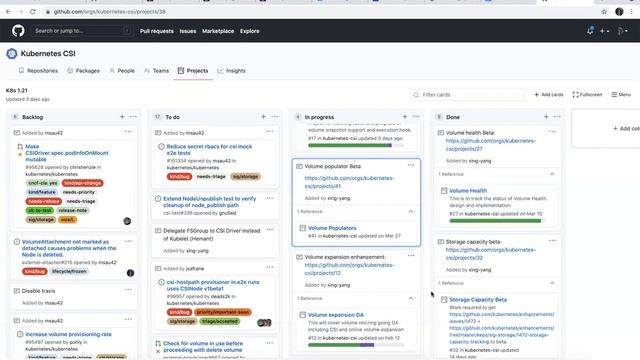640x360 pixels.
Task: Click the Filter cards search field
Action: (467, 95)
